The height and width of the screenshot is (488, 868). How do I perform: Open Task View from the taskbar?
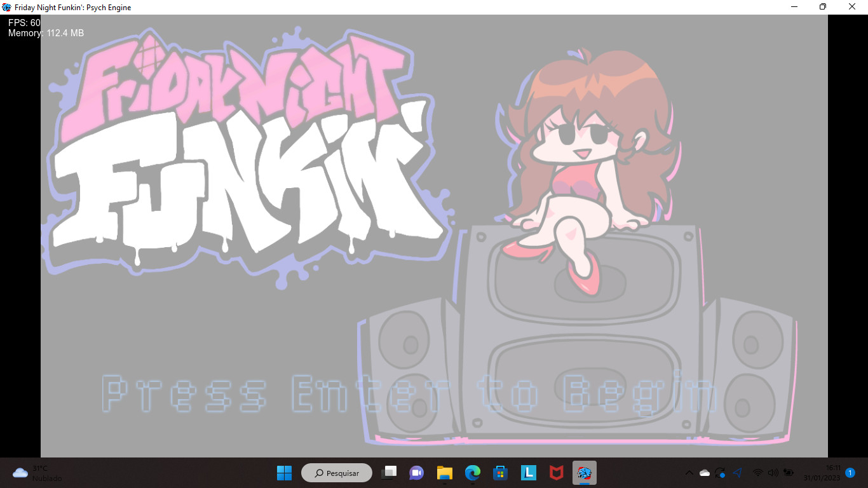tap(389, 473)
